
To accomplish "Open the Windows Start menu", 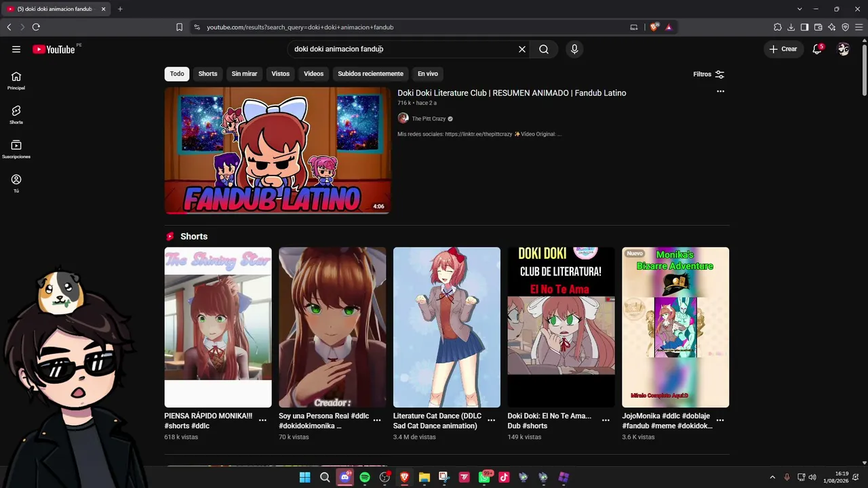I will 305,477.
